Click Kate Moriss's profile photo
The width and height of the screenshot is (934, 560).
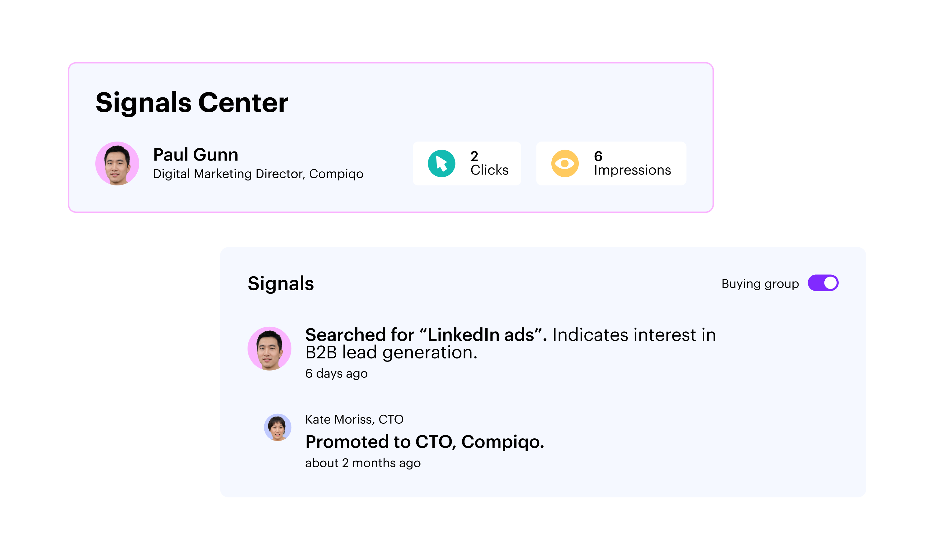[x=277, y=427]
